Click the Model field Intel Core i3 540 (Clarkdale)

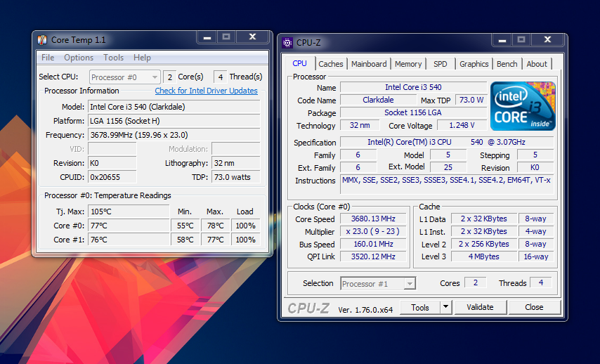point(174,107)
